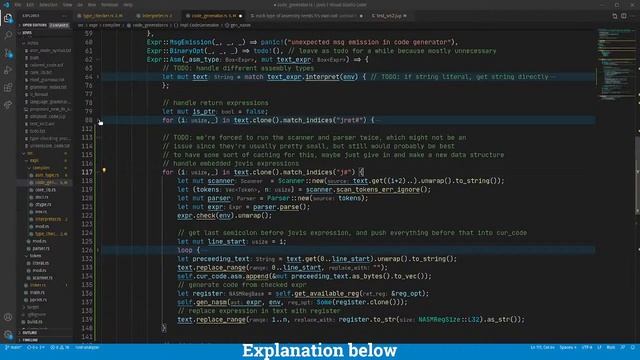Open the Accounts menu icon
The image size is (640, 360).
(8, 317)
